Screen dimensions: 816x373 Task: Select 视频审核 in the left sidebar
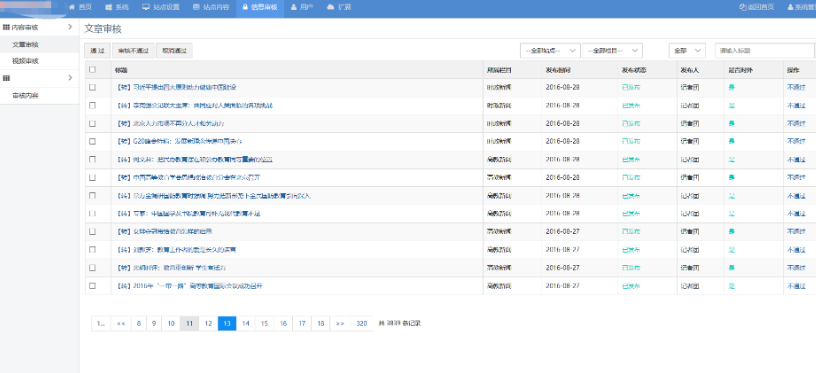pyautogui.click(x=26, y=61)
